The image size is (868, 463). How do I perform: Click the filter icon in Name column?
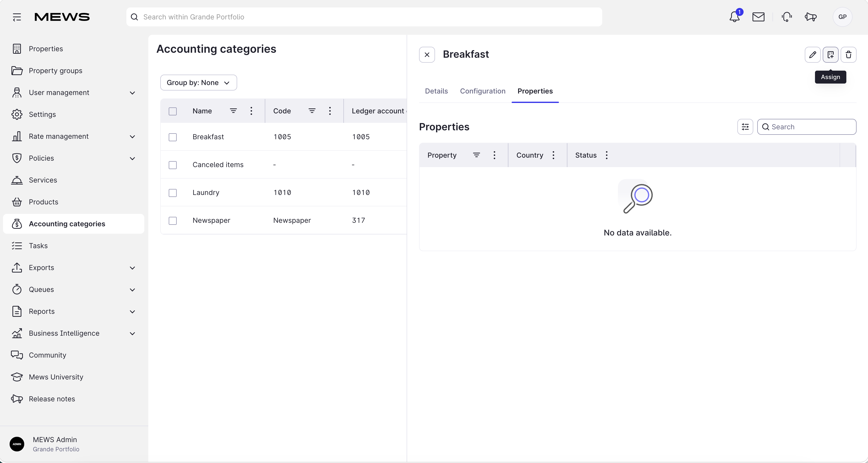[233, 111]
